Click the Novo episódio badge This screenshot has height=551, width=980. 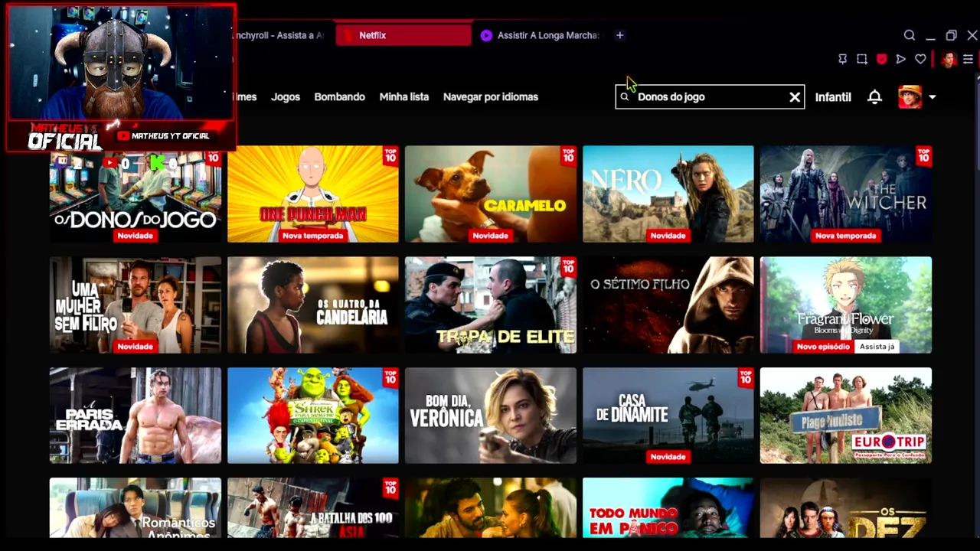click(823, 347)
